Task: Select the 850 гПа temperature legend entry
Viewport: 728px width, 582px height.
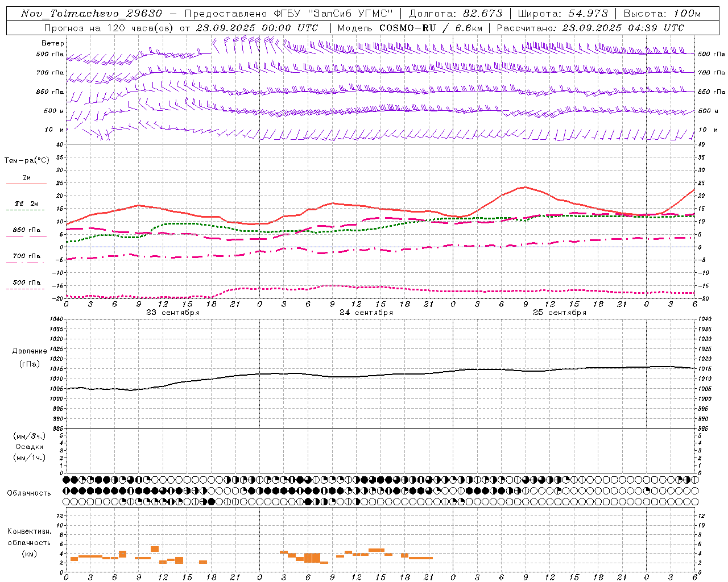Action: [x=26, y=232]
